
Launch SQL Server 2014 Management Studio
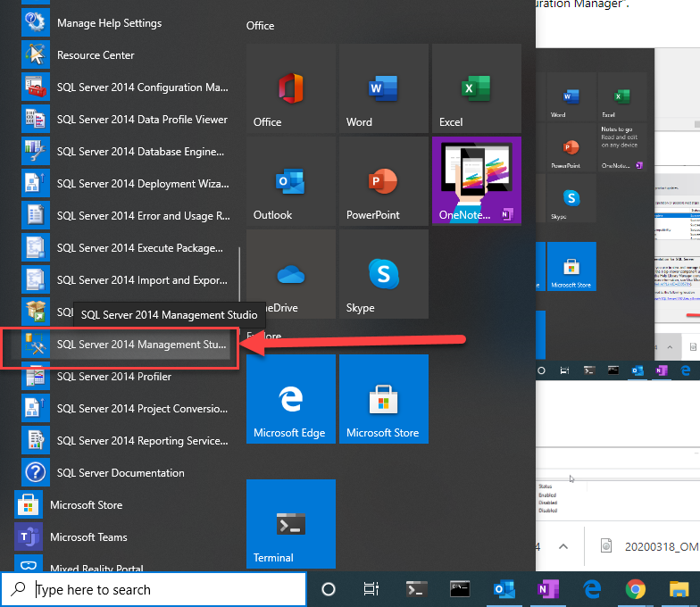pos(125,345)
